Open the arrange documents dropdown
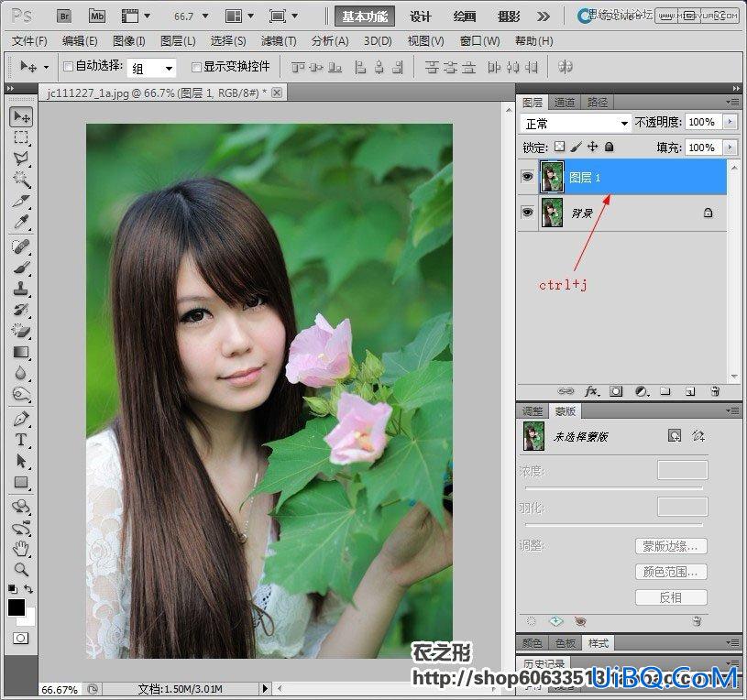 pyautogui.click(x=239, y=16)
